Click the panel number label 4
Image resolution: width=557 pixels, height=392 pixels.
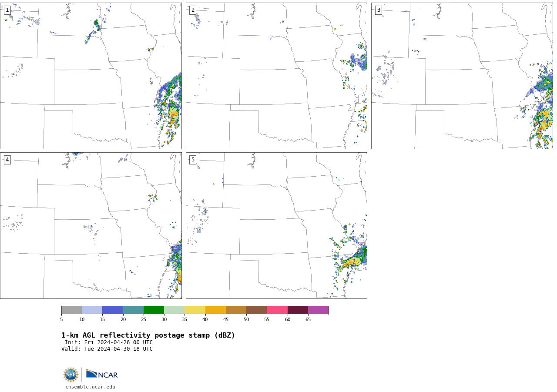point(7,160)
